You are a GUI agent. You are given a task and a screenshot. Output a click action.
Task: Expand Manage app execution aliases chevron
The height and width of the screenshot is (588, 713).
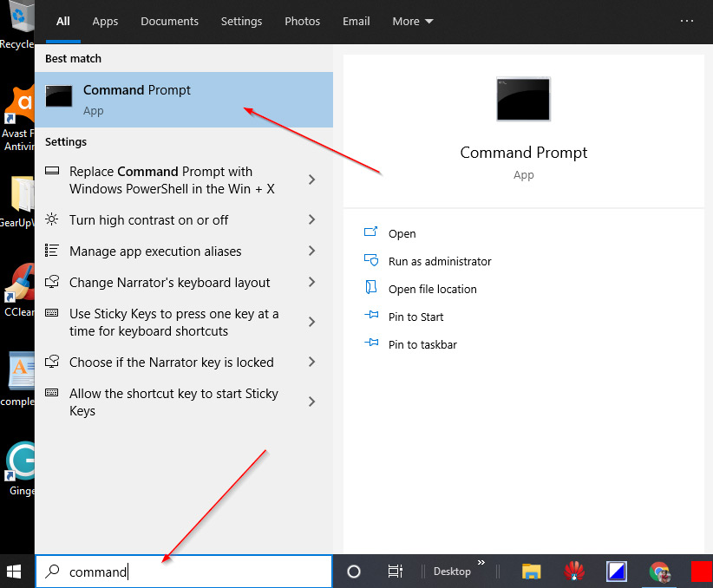point(312,251)
